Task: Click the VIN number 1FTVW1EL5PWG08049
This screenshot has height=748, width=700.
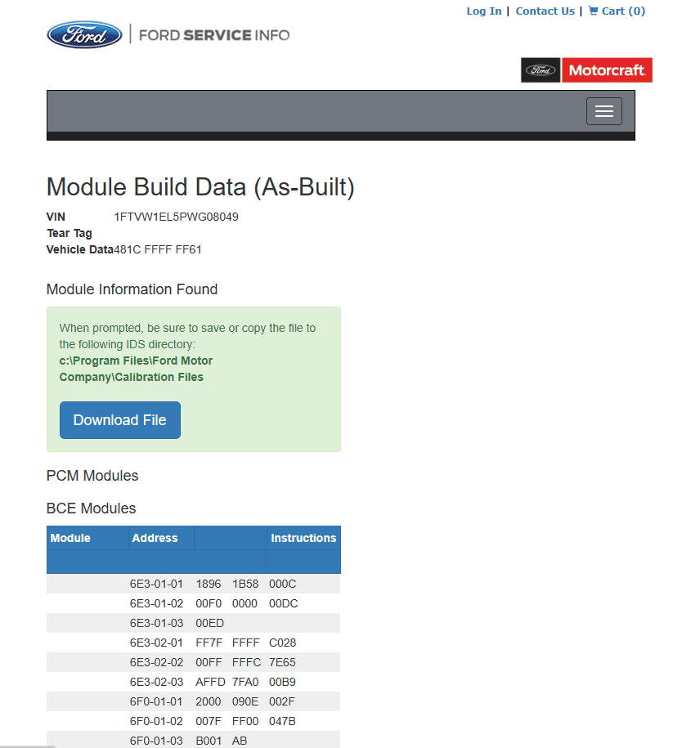Action: point(177,217)
